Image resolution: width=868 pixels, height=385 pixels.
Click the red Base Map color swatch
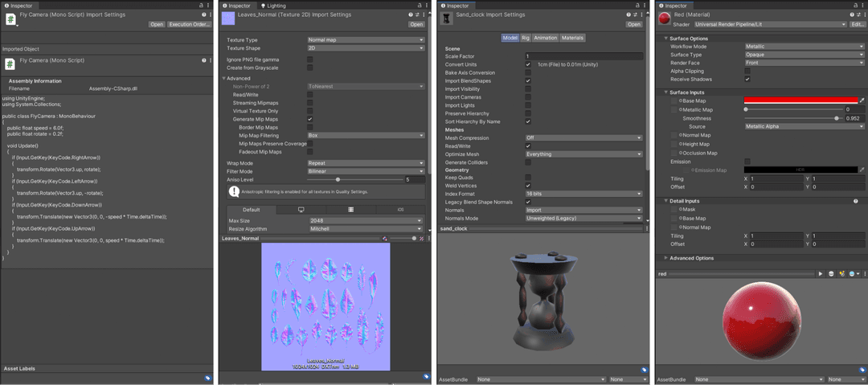click(800, 100)
